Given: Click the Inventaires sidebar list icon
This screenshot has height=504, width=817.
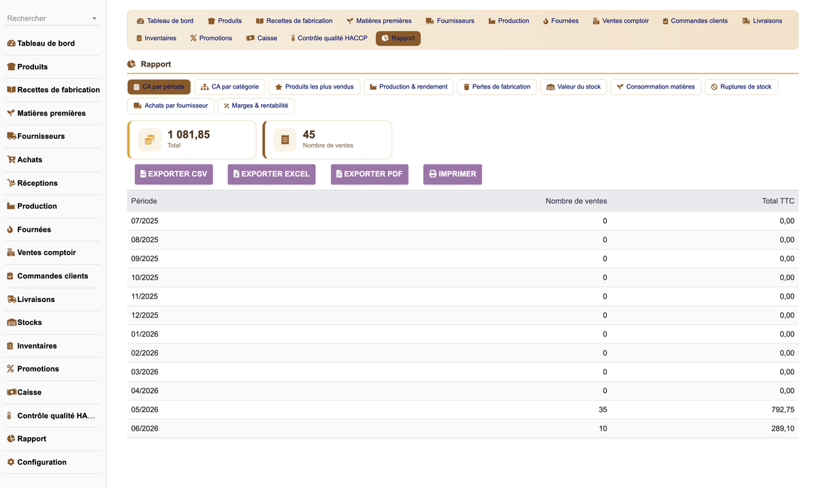Looking at the screenshot, I should click(11, 346).
